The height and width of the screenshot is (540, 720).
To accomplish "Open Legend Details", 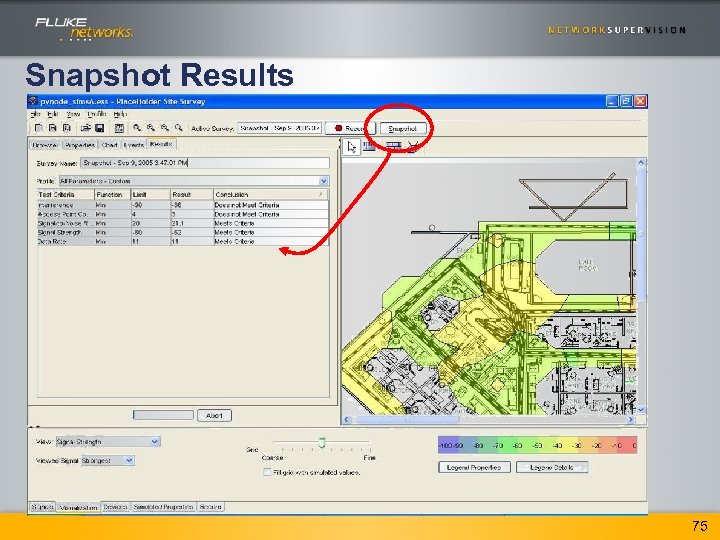I will (551, 467).
